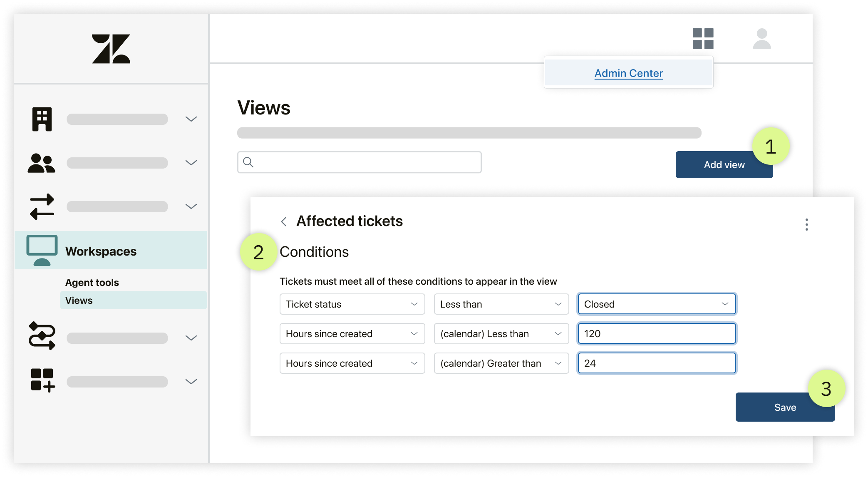Image resolution: width=868 pixels, height=477 pixels.
Task: Click the organization/building icon
Action: [42, 118]
